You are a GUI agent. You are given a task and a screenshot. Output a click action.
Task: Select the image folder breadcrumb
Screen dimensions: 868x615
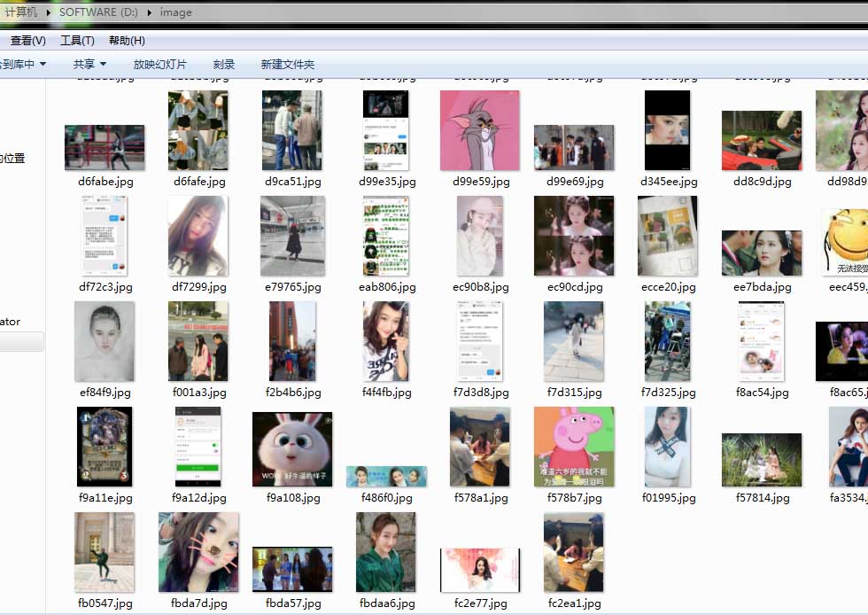point(176,12)
